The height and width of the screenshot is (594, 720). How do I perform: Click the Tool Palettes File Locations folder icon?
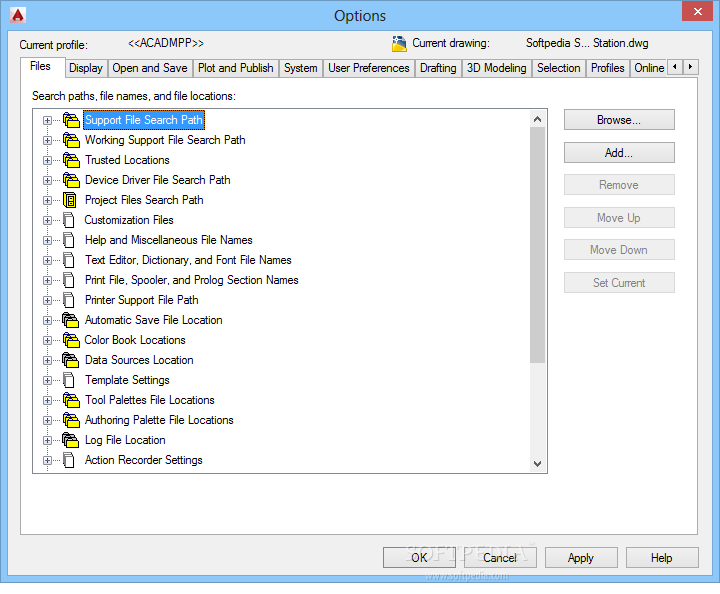[x=71, y=400]
